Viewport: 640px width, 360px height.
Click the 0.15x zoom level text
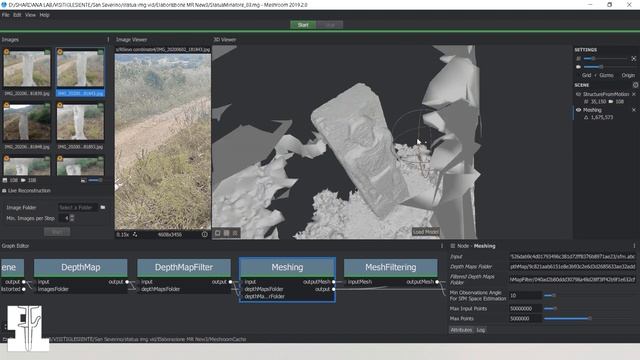point(122,235)
